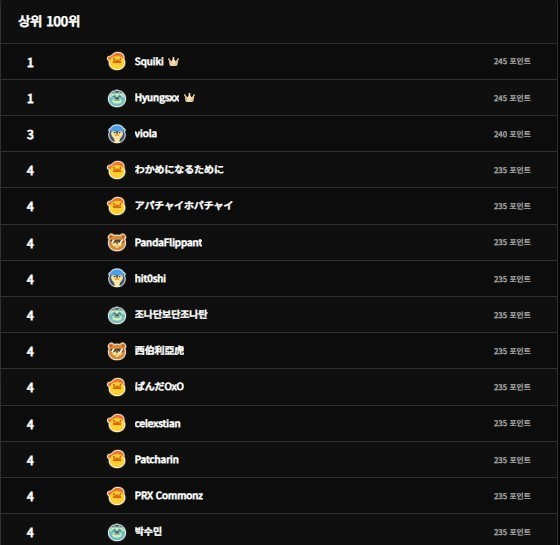560x545 pixels.
Task: Click Hyungsxx's teal seal avatar
Action: click(116, 98)
